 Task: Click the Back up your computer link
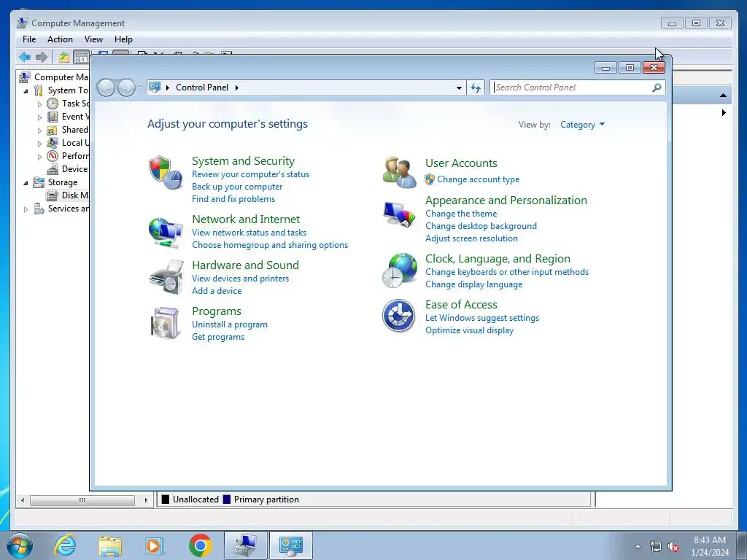[x=237, y=187]
